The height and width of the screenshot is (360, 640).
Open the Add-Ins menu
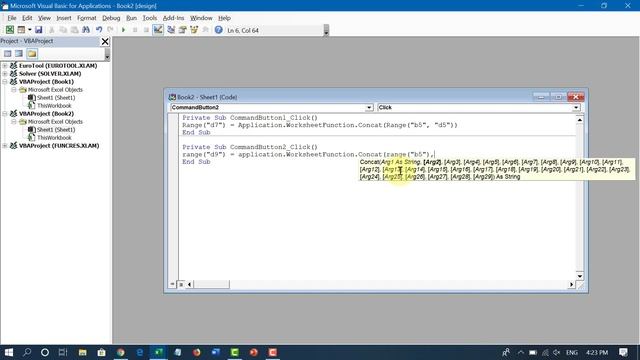(173, 18)
